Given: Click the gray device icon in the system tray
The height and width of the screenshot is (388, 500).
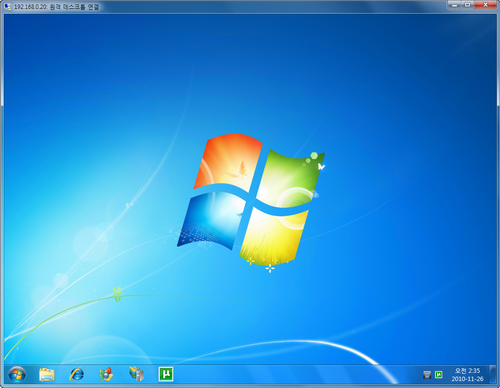Looking at the screenshot, I should pos(427,375).
